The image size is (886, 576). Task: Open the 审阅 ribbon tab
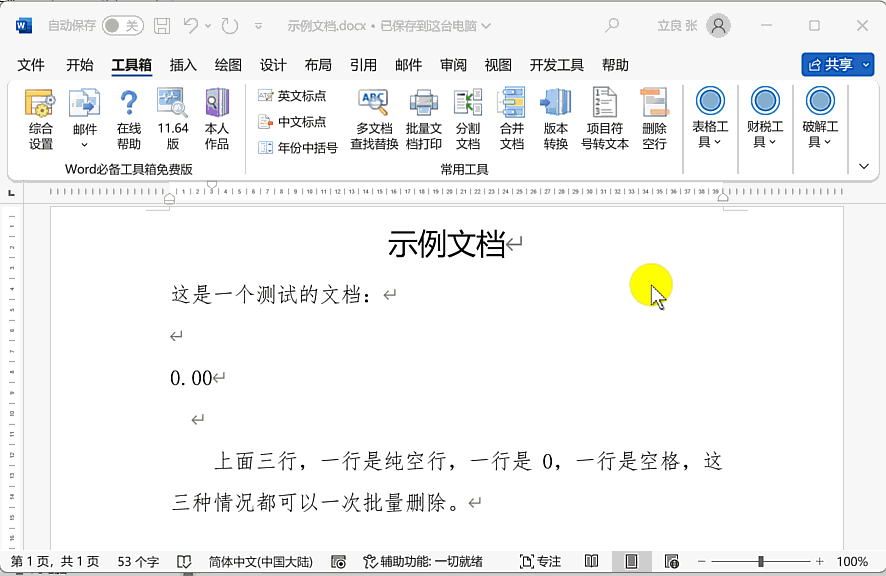453,65
